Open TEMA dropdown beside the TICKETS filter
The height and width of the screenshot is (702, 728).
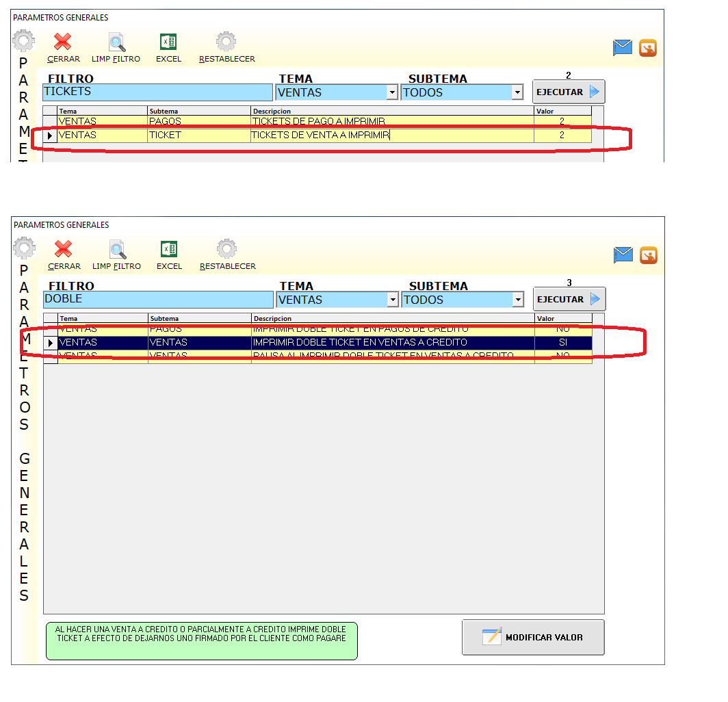click(x=391, y=92)
